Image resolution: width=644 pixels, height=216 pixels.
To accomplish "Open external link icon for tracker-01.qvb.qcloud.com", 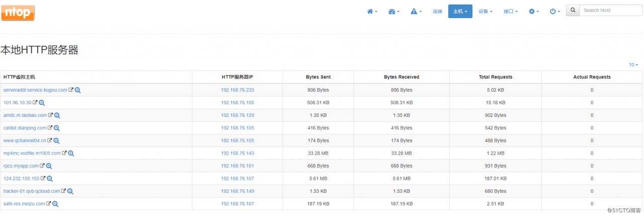I will (x=63, y=191).
